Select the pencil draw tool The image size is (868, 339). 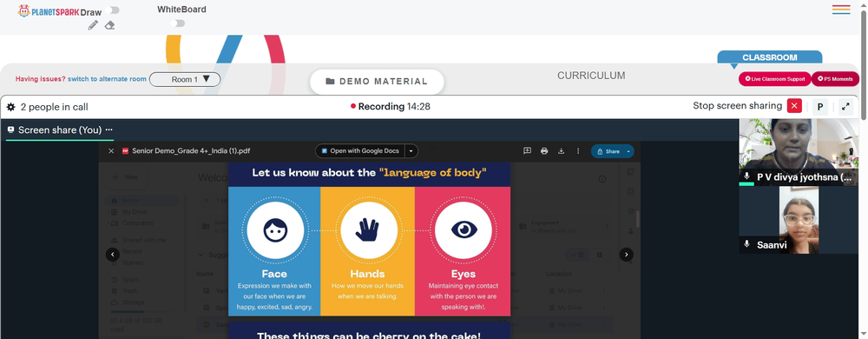[x=93, y=25]
